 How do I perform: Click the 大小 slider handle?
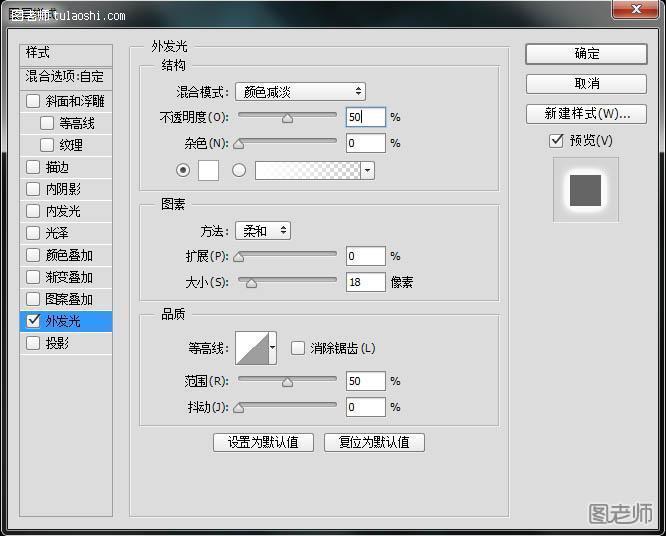[x=251, y=283]
